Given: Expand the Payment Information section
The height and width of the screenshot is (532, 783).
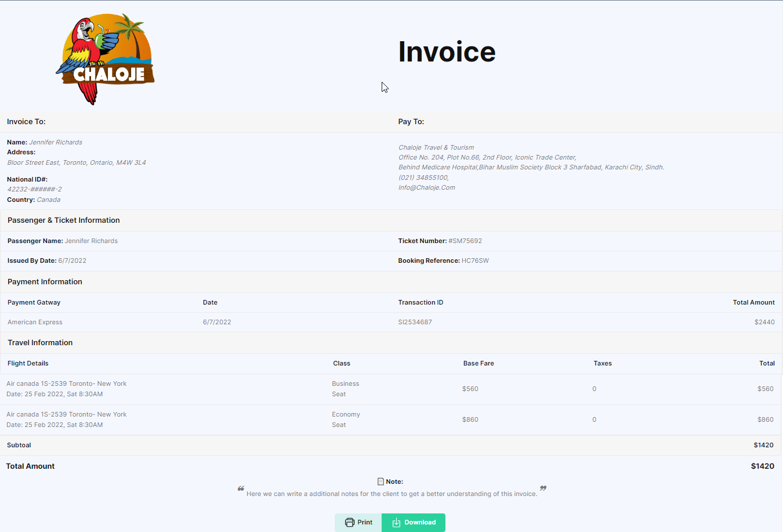Looking at the screenshot, I should (45, 281).
